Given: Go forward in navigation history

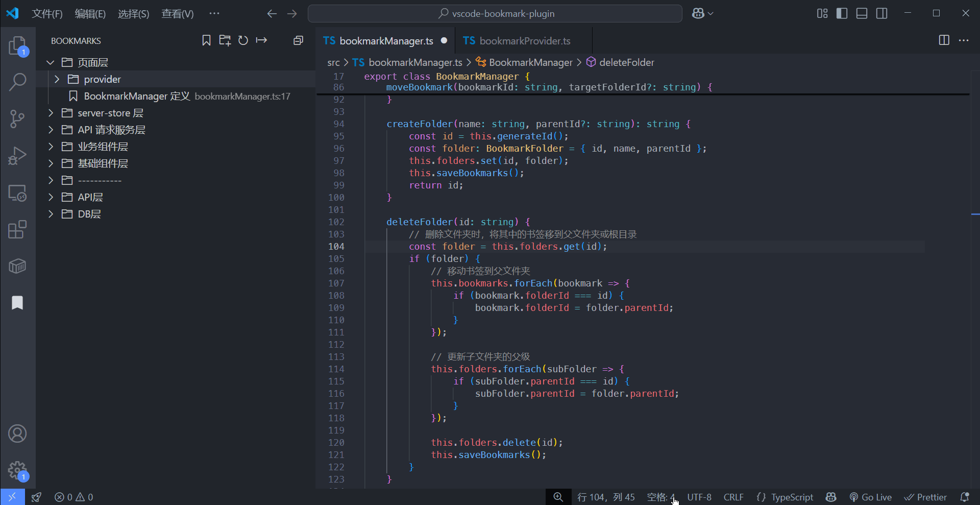Looking at the screenshot, I should coord(292,14).
